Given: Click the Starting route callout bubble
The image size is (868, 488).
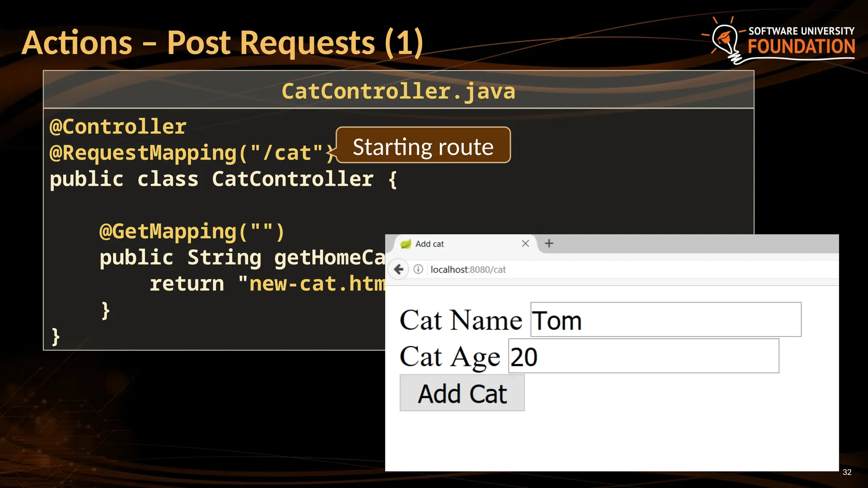Looking at the screenshot, I should pyautogui.click(x=423, y=146).
